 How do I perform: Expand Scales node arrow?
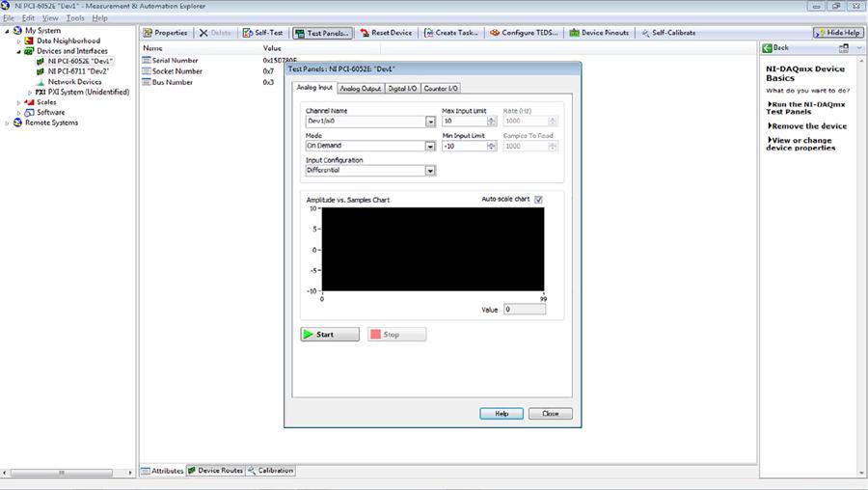tap(18, 102)
